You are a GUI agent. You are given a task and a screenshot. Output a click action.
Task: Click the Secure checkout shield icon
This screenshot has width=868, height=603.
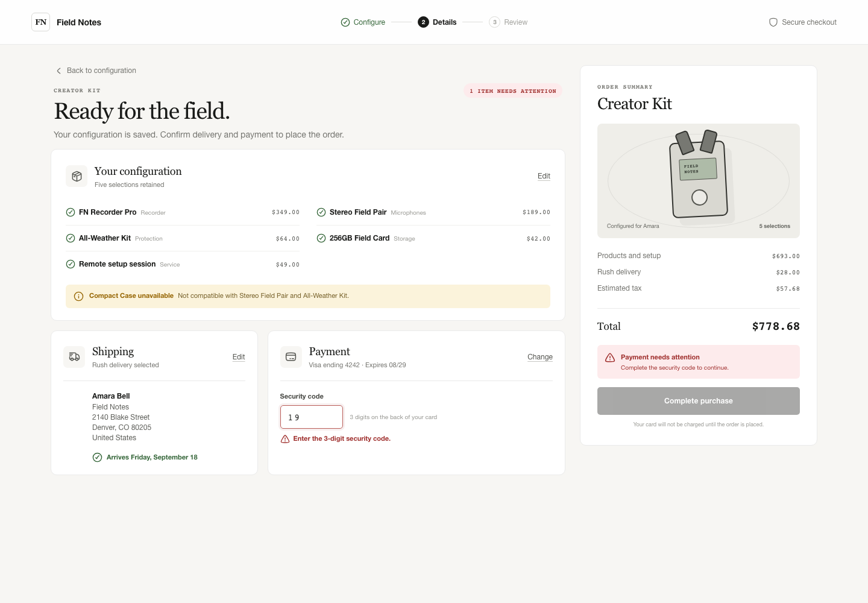tap(773, 22)
